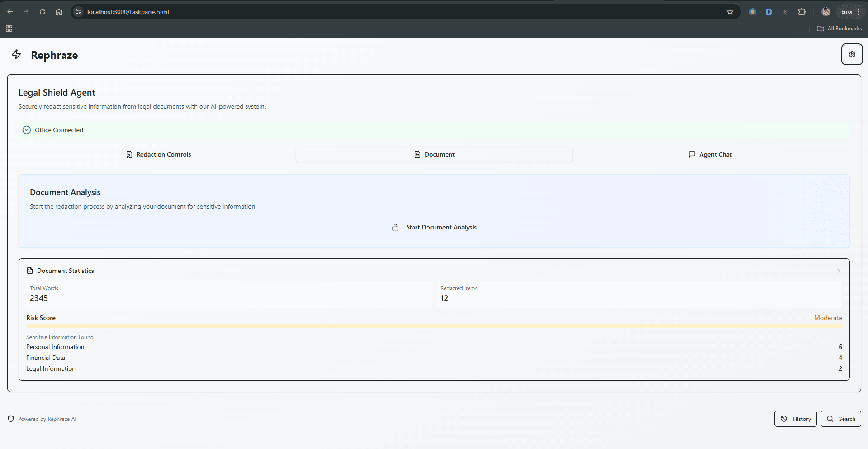
Task: Reload the page with refresh icon
Action: point(43,12)
